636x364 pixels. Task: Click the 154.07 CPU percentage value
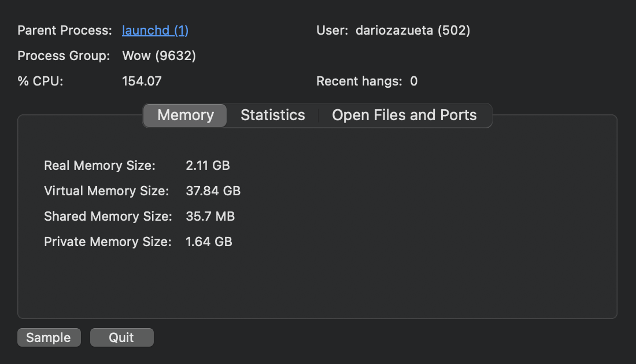142,81
